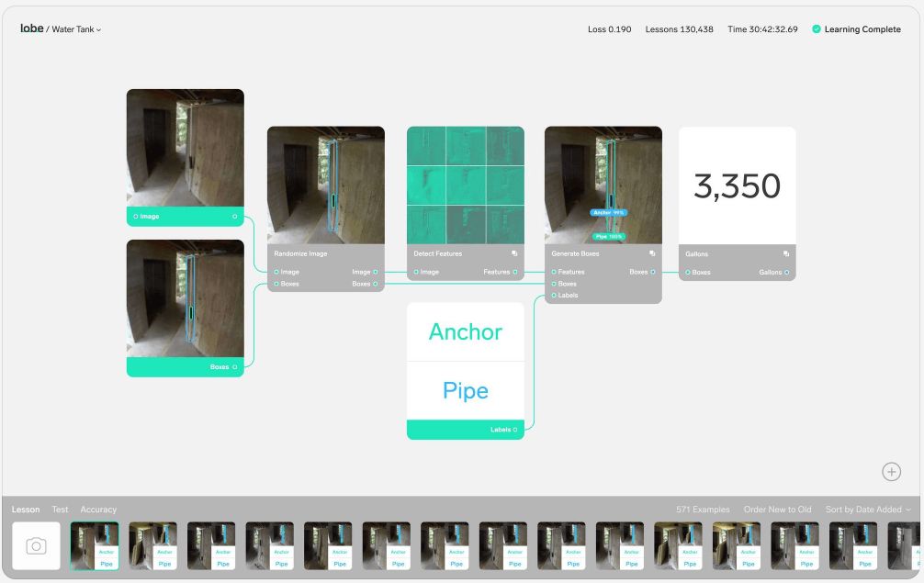
Task: Toggle Order New to Old sorting
Action: click(777, 510)
